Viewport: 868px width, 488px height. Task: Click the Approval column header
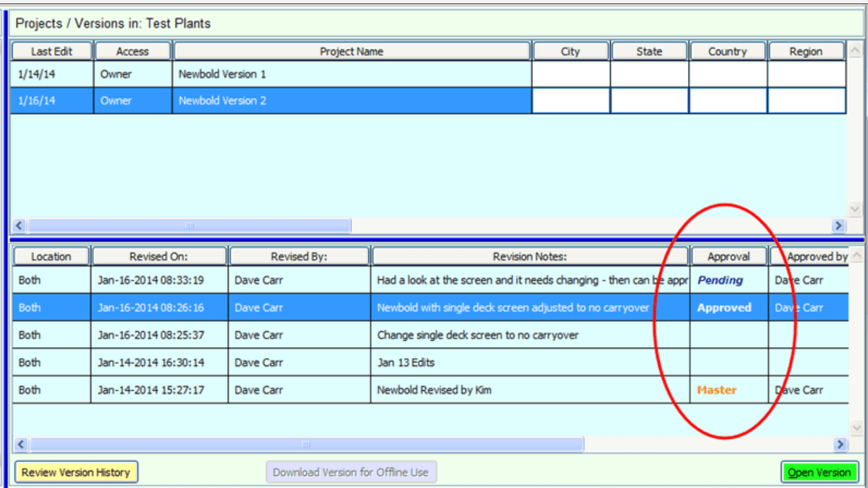[x=728, y=256]
